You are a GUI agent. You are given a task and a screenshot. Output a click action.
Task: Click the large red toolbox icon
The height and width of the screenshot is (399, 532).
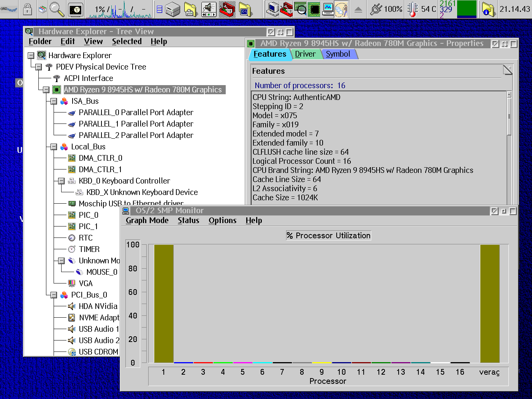pos(227,9)
